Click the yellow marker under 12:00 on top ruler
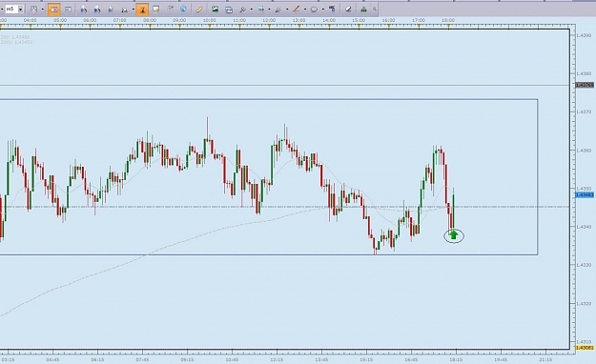Viewport: 596px width, 364px height. 270,27
